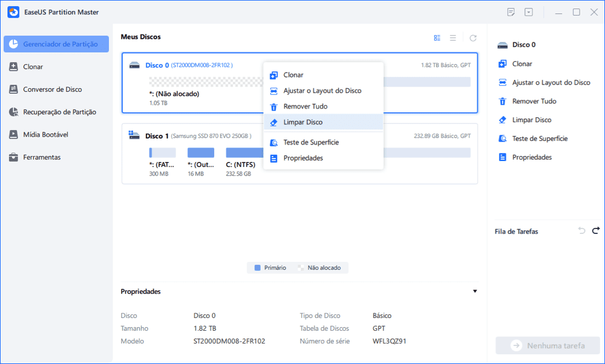
Task: Click the eraser icon beside Limpar Disco in menu
Action: (273, 122)
